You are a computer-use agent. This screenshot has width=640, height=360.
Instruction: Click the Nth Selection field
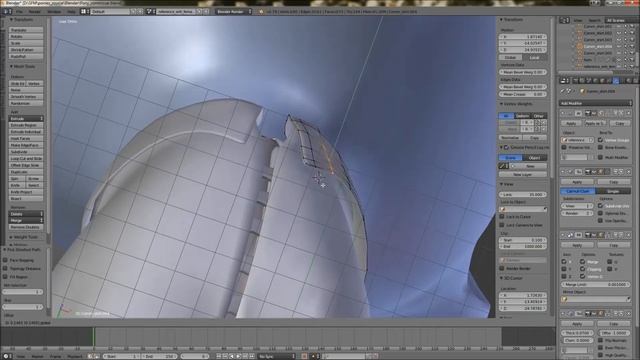[x=23, y=292]
